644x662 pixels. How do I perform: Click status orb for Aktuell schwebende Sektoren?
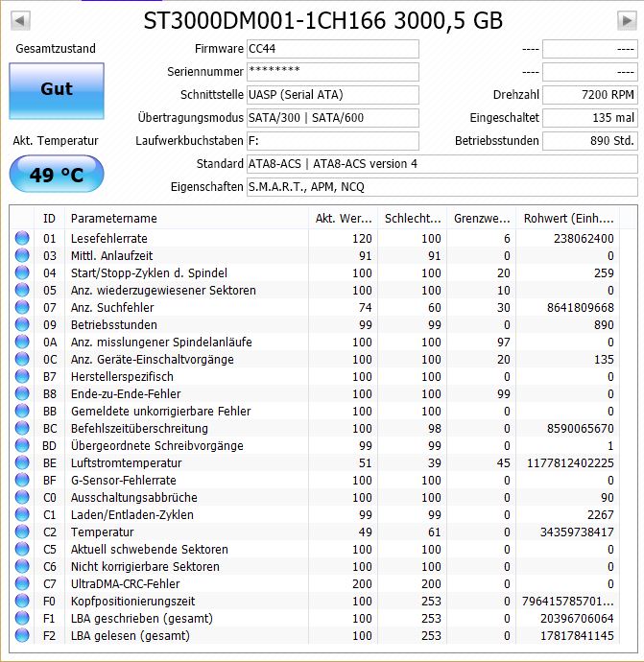(x=22, y=549)
